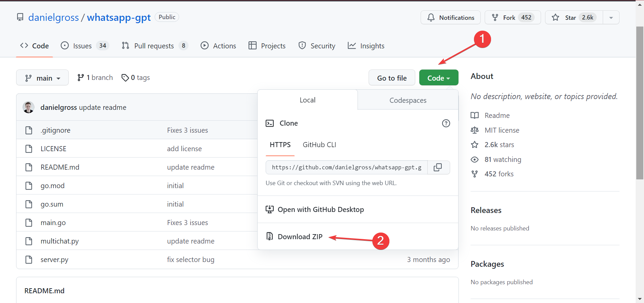Copy the repository URL using copy icon
Screen dimensions: 644x303
point(438,167)
